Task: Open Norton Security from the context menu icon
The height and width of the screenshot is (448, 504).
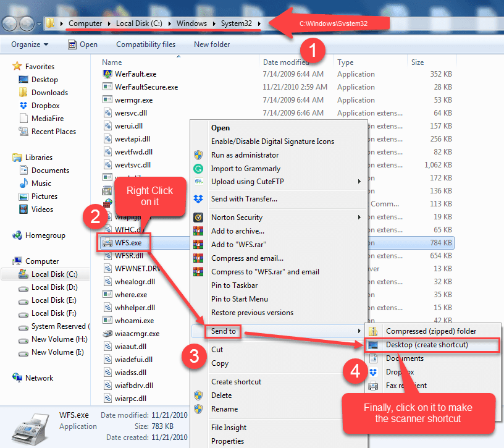Action: (x=198, y=217)
